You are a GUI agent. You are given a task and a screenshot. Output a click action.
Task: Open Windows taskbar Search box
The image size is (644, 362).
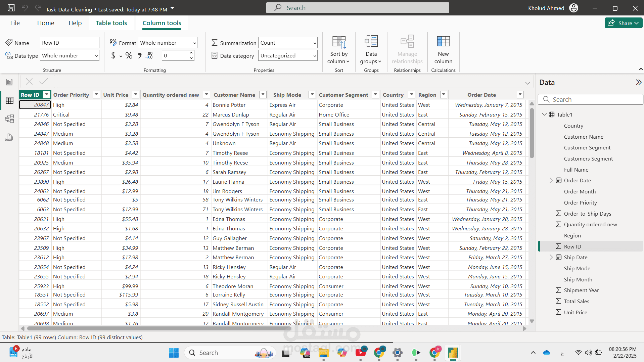(x=230, y=353)
